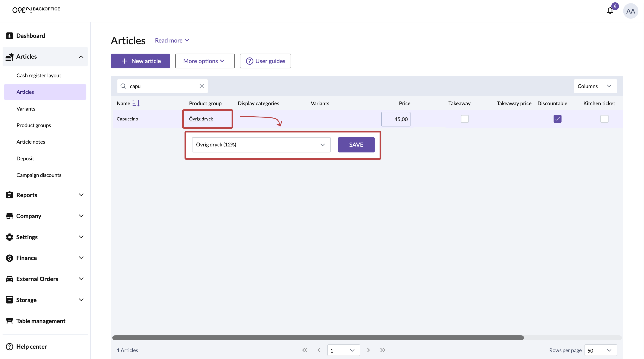
Task: Clear the search field with X icon
Action: click(x=201, y=86)
